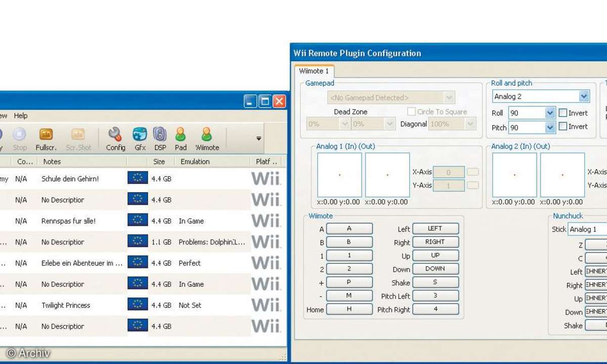This screenshot has height=364, width=607.
Task: Click the LEFT direction mapping button
Action: click(436, 229)
